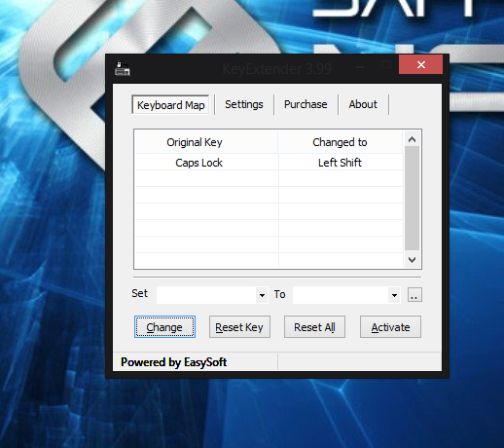Select the Keyboard Map tab
This screenshot has width=504, height=448.
pyautogui.click(x=170, y=105)
